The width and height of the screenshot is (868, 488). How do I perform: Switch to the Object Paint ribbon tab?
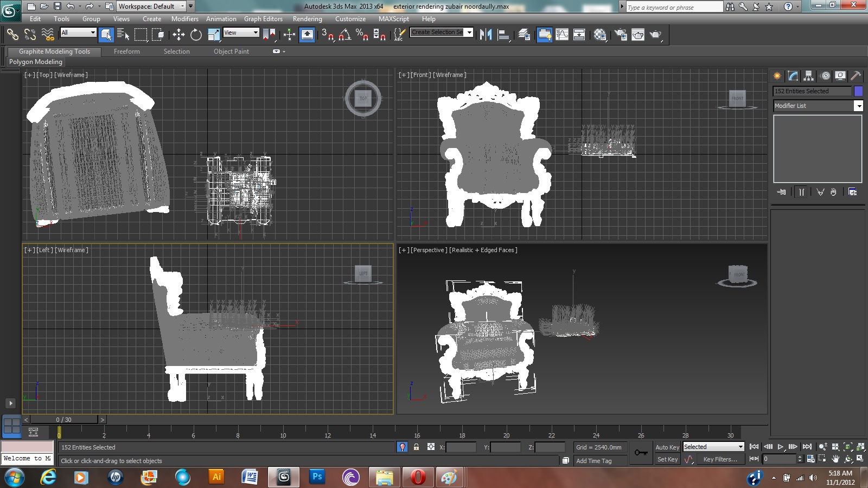point(231,52)
